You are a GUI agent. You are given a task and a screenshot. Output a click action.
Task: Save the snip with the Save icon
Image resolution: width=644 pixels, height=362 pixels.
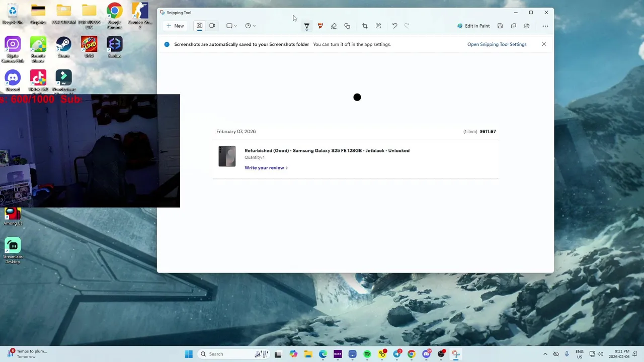(x=500, y=26)
